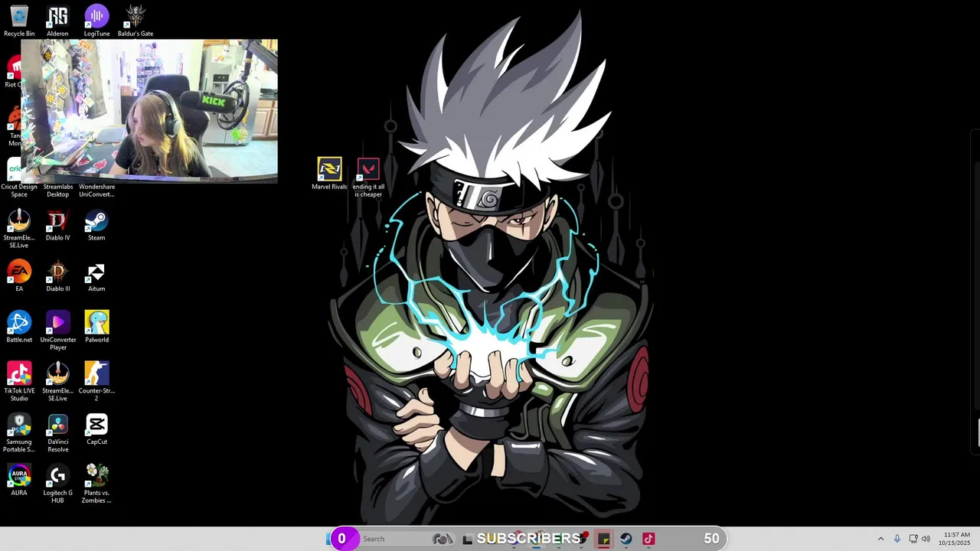Click the webcam overlay window

click(149, 111)
